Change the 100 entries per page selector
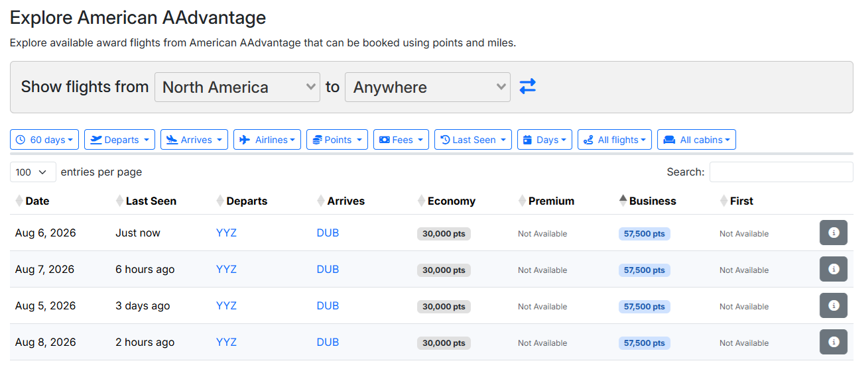 pos(33,172)
